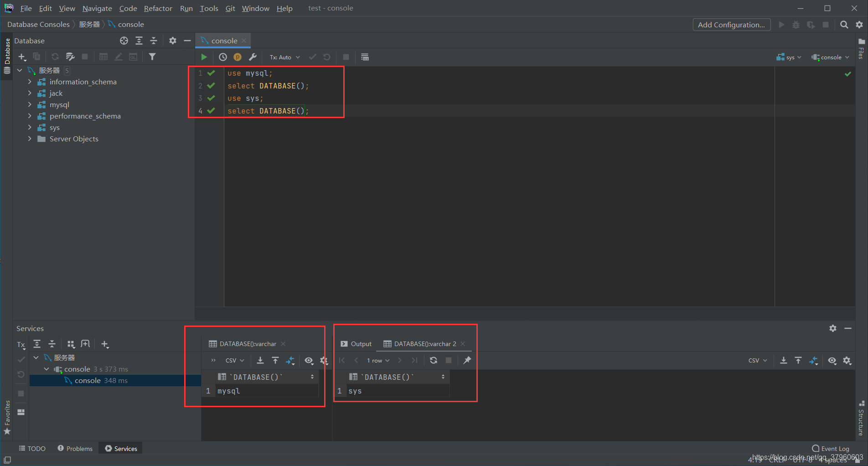Screen dimensions: 868x466
Task: Open the CSV extractor format dropdown
Action: click(x=233, y=360)
